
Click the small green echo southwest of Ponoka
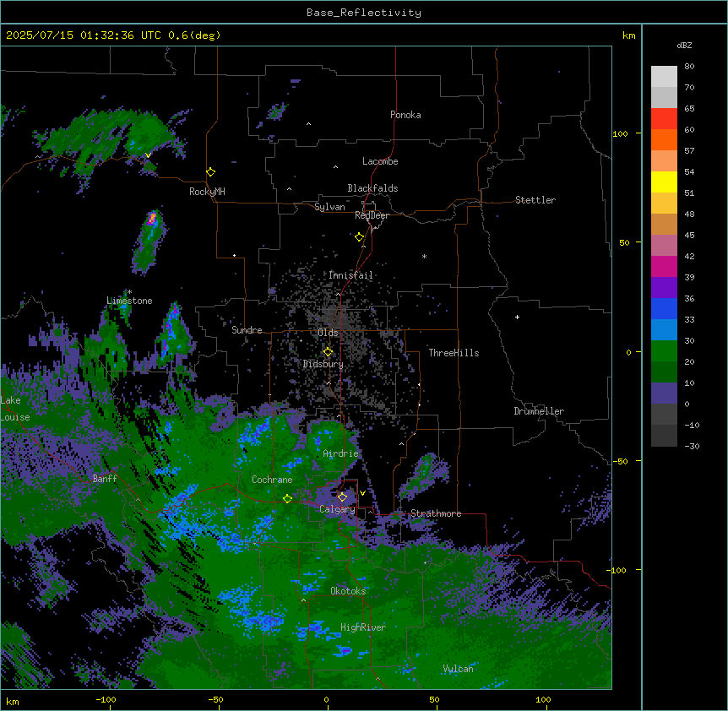tap(277, 111)
